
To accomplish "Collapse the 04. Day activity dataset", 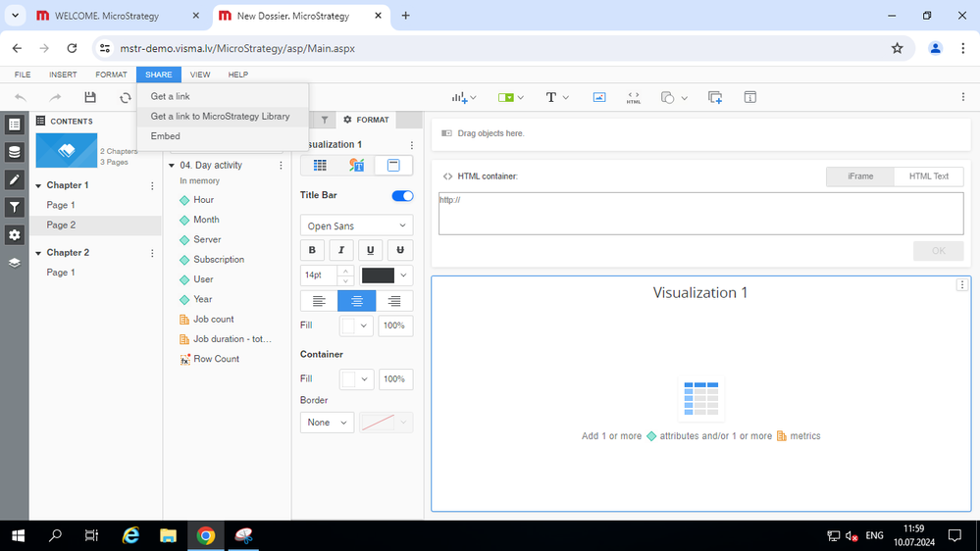I will [172, 166].
